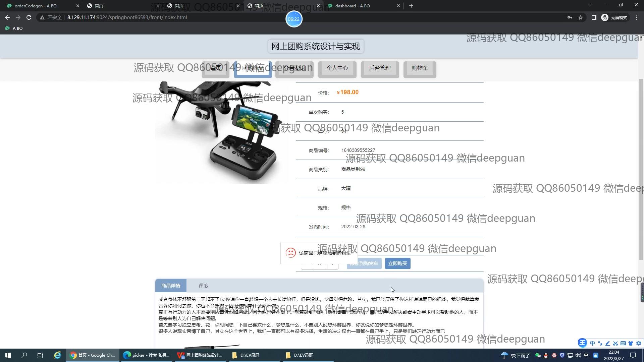644x362 pixels.
Task: Toggle the IME Chinese/English mode button
Action: pyautogui.click(x=592, y=343)
